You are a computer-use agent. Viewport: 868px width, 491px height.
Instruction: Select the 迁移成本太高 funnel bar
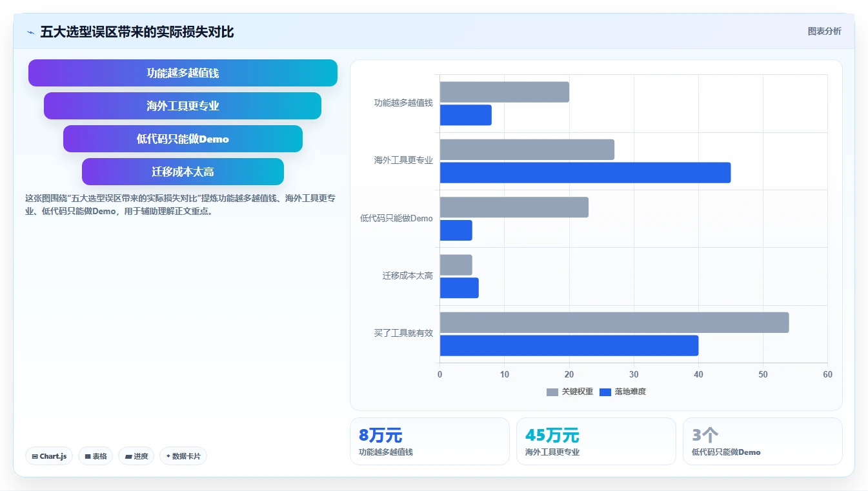[183, 172]
